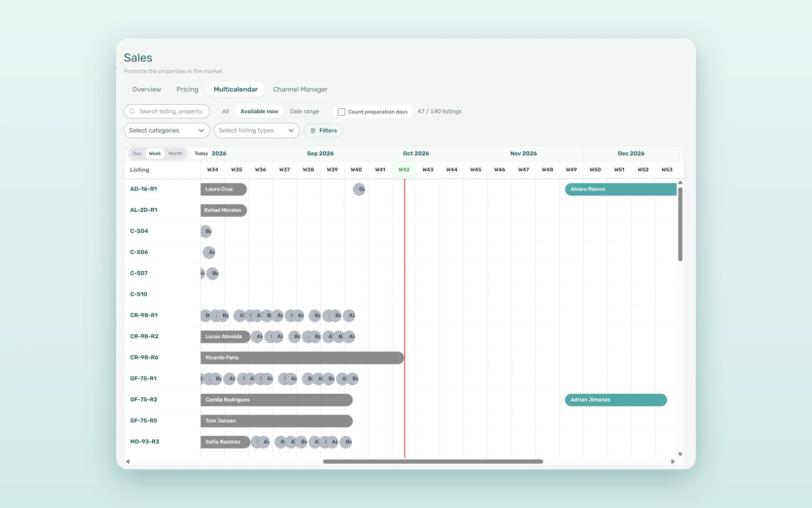
Task: Click the up arrow of vertical scrollbar
Action: (680, 182)
